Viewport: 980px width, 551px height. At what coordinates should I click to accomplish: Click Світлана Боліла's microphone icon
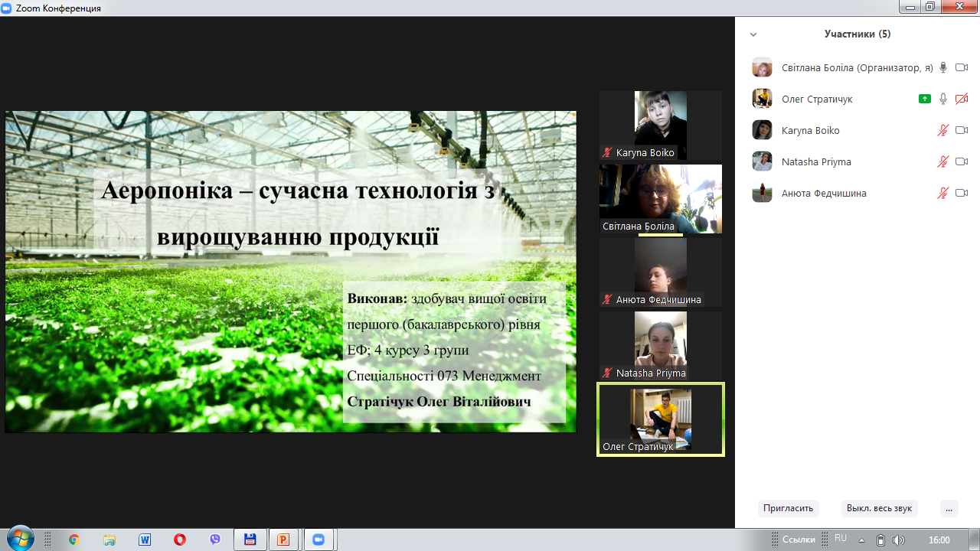(x=943, y=67)
